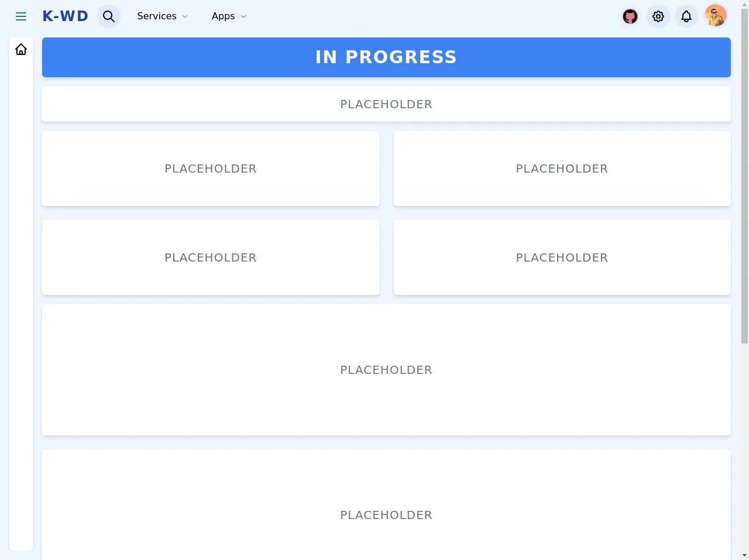The image size is (749, 560).
Task: Click the IN PROGRESS banner
Action: [386, 57]
